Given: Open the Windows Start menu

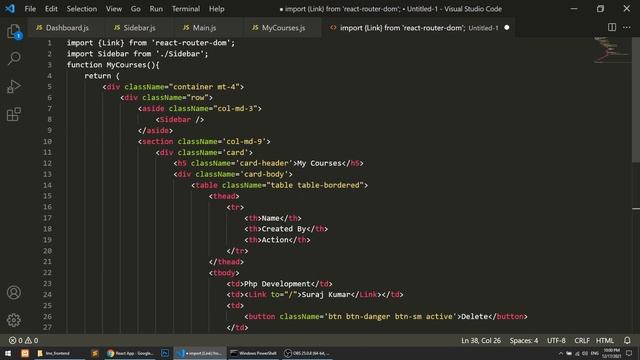Looking at the screenshot, I should tap(8, 353).
